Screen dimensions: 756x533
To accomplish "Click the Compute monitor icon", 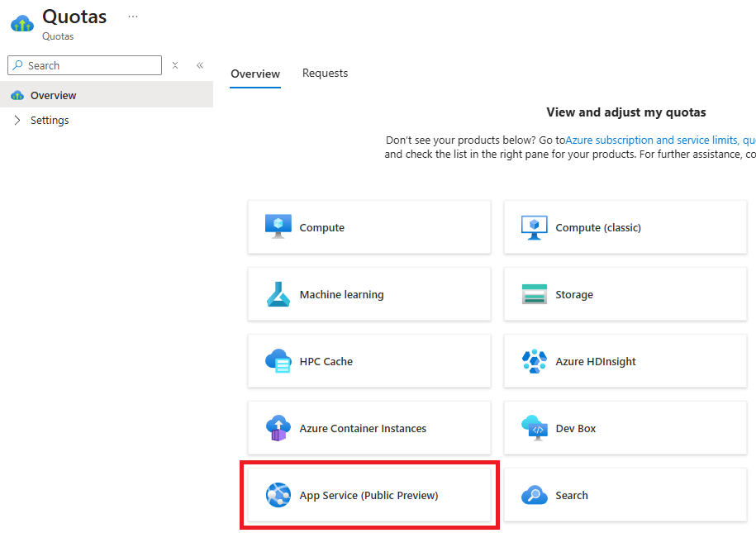I will (x=278, y=226).
